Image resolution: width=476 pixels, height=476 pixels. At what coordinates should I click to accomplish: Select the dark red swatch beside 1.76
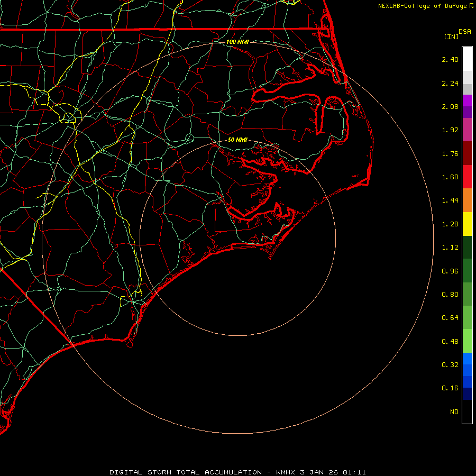click(467, 153)
